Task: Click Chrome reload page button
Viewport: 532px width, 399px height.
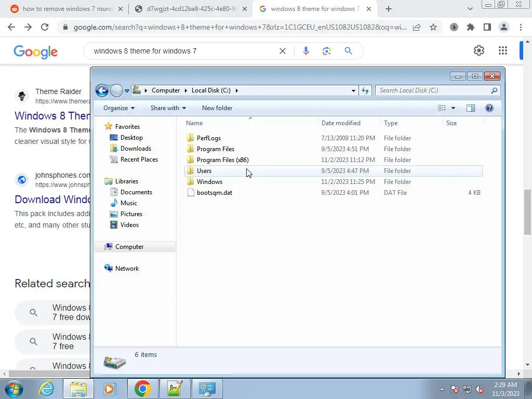Action: pyautogui.click(x=45, y=27)
